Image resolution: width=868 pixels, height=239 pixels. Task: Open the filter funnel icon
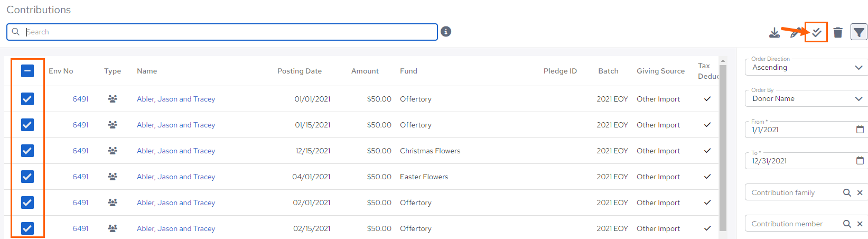click(x=859, y=32)
